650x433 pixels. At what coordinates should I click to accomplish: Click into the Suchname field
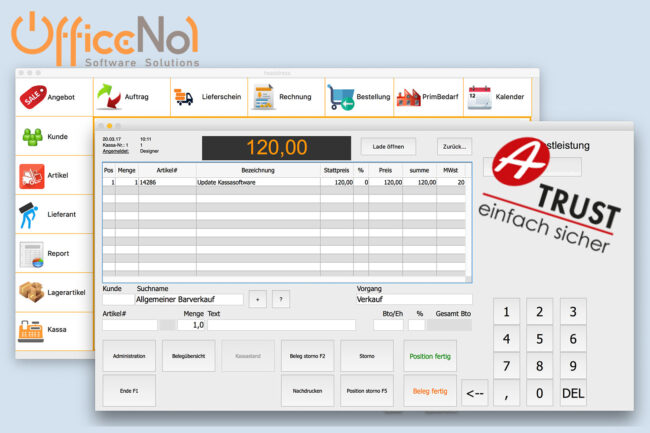[x=189, y=299]
